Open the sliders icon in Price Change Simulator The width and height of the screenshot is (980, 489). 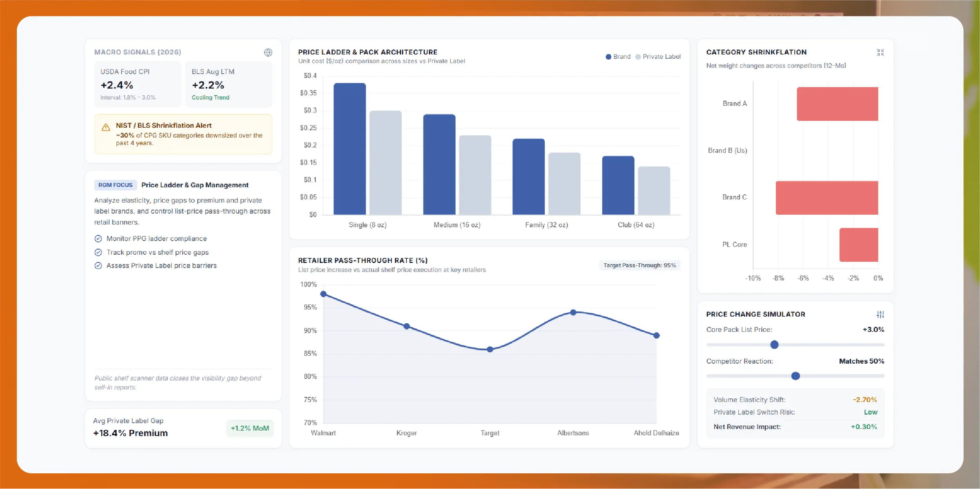point(880,314)
